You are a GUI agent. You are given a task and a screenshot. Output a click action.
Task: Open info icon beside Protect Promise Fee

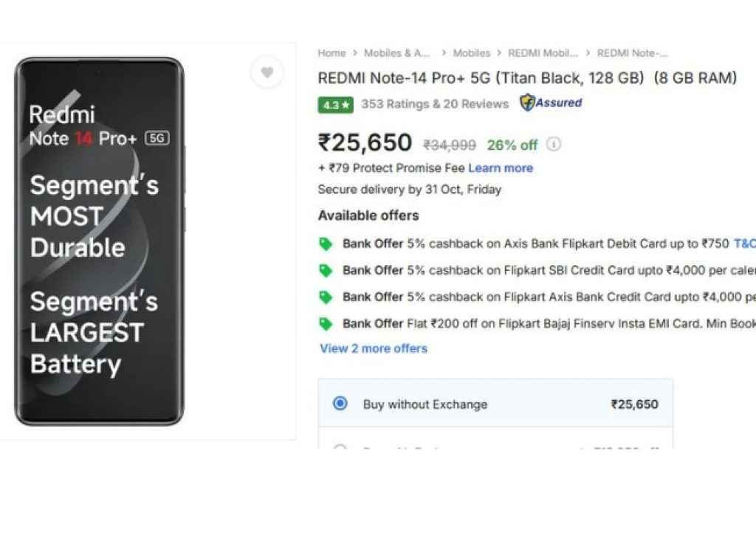click(554, 145)
